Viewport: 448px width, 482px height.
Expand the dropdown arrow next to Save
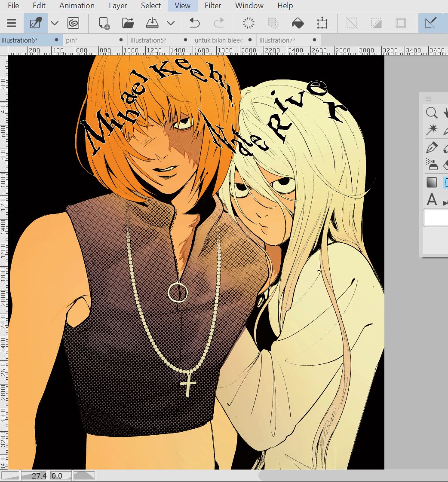pyautogui.click(x=171, y=23)
